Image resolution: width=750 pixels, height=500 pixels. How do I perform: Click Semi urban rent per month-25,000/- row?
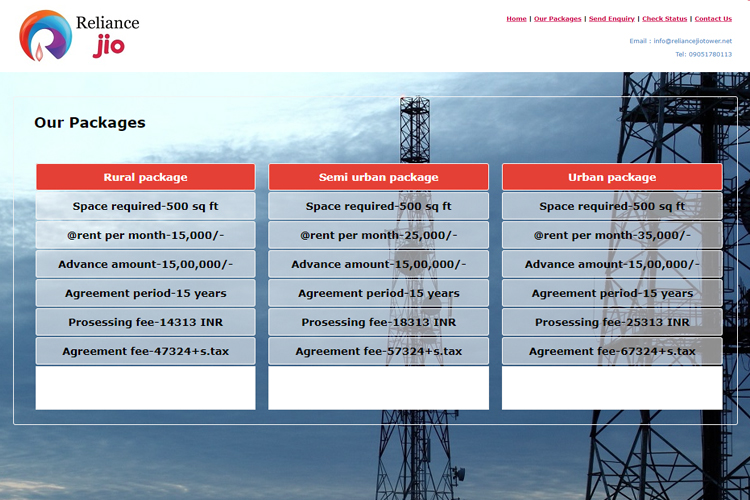378,235
